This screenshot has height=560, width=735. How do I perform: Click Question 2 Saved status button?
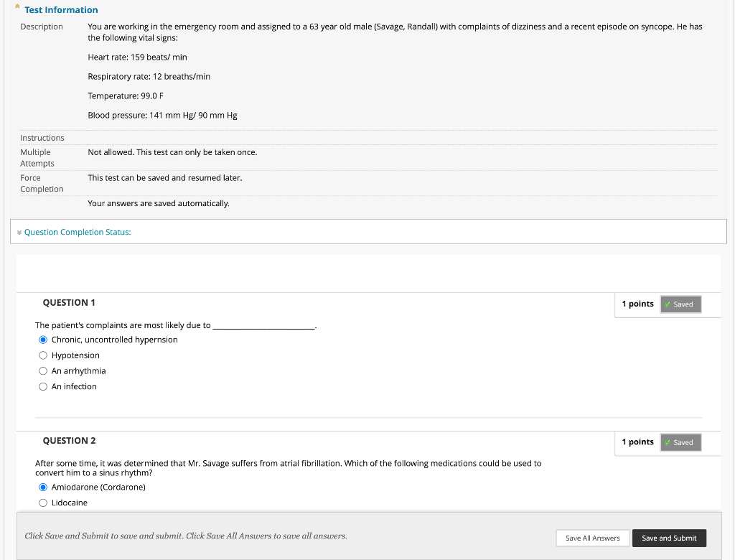point(680,442)
